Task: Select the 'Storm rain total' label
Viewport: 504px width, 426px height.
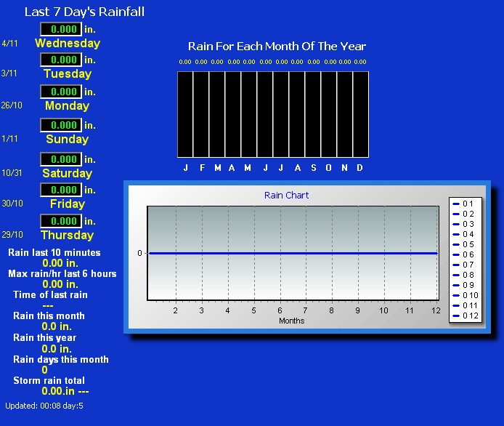Action: click(49, 380)
